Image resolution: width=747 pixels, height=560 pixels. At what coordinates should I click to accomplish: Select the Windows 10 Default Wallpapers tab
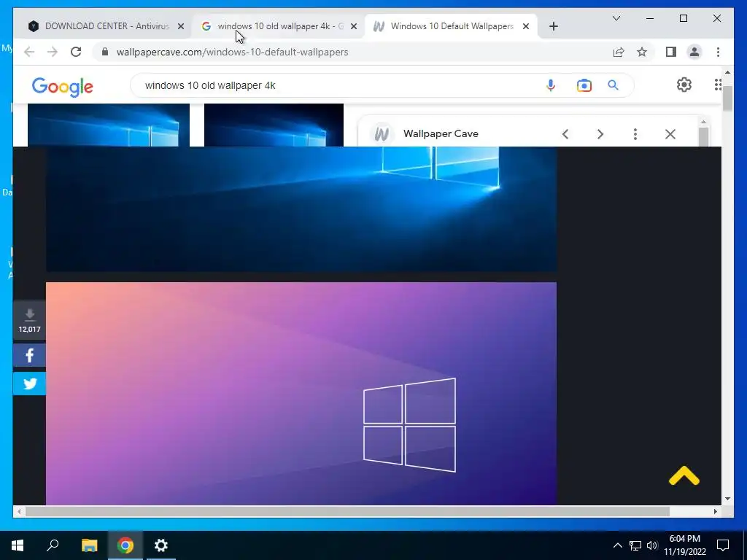pos(452,26)
